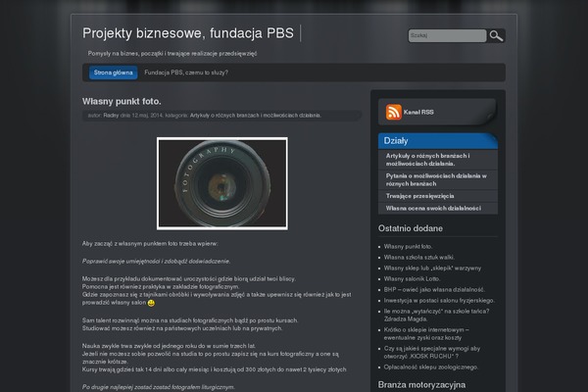Click the magnifying glass search icon
Image resolution: width=588 pixels, height=392 pixels.
[x=496, y=35]
